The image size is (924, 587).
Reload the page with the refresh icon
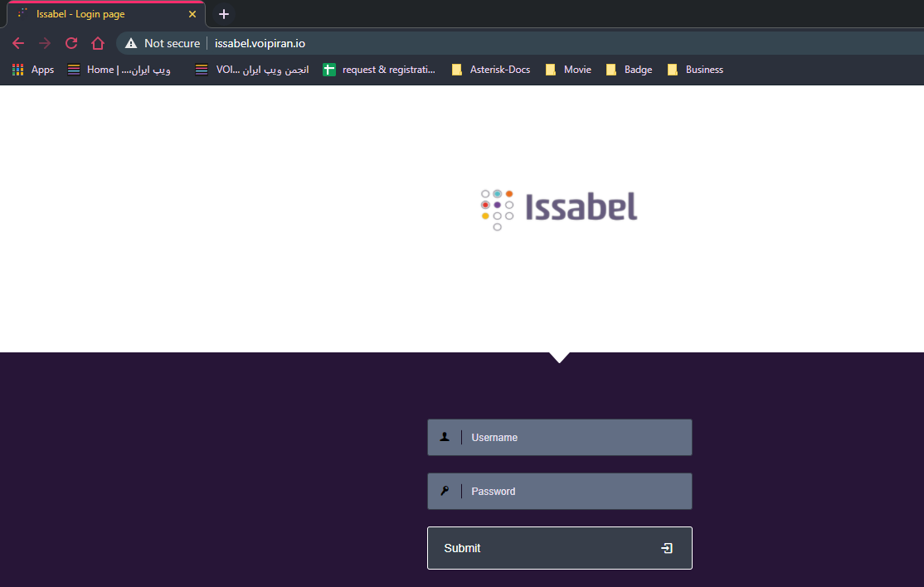click(71, 43)
